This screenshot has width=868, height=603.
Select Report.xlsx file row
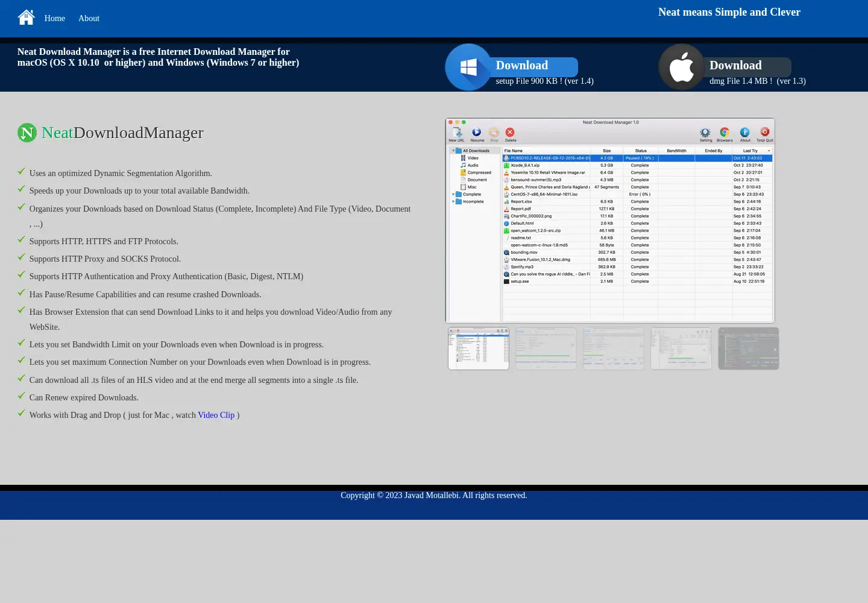tap(638, 201)
